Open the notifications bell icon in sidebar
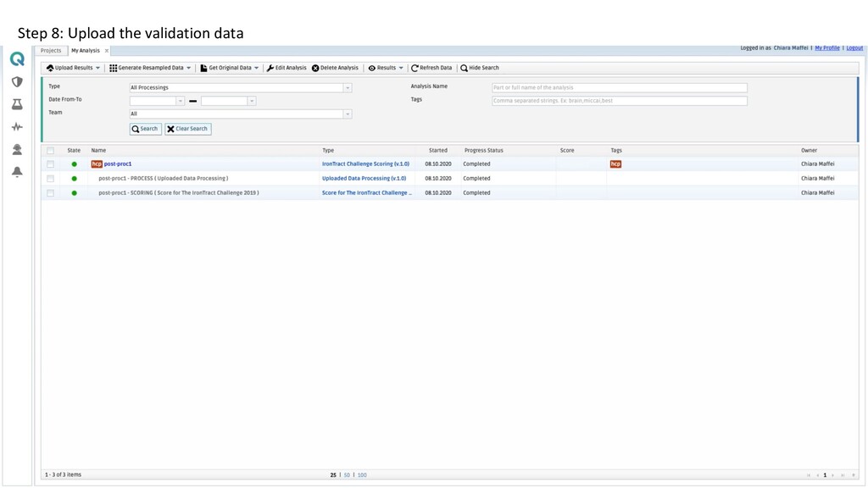Image resolution: width=868 pixels, height=488 pixels. click(x=17, y=172)
